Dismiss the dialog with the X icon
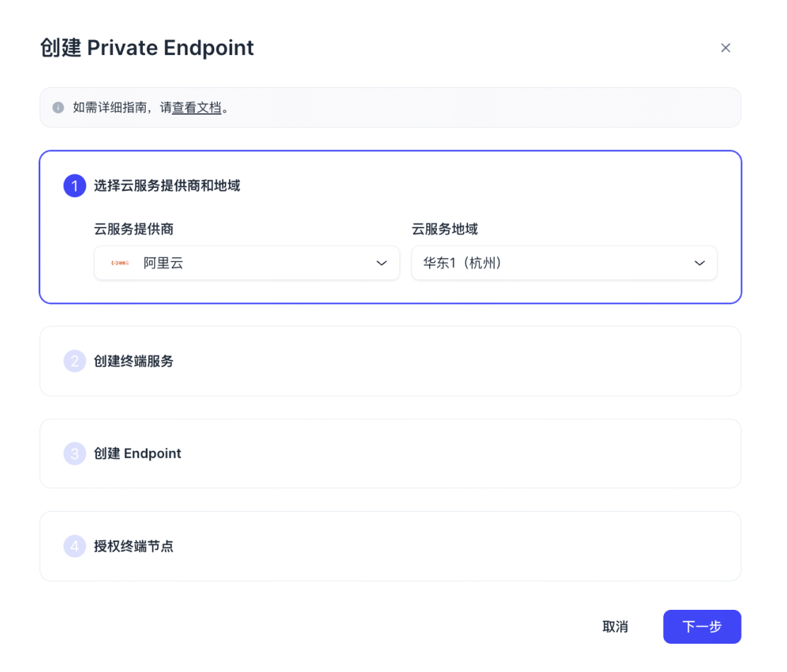The height and width of the screenshot is (672, 787). pyautogui.click(x=725, y=47)
